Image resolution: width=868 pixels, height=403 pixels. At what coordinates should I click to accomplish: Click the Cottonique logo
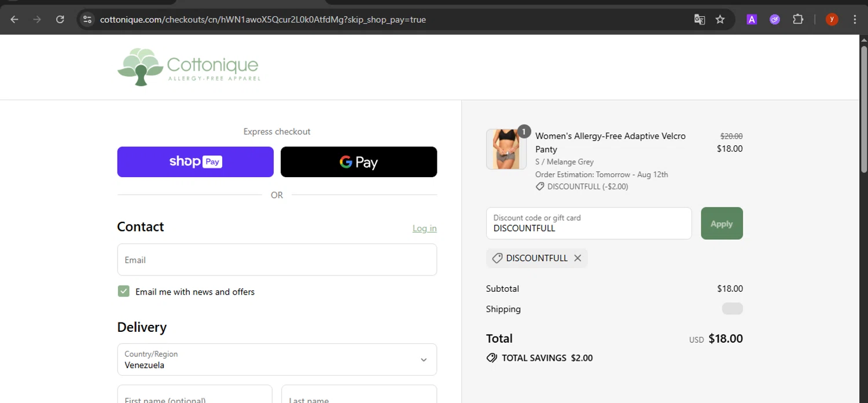189,67
